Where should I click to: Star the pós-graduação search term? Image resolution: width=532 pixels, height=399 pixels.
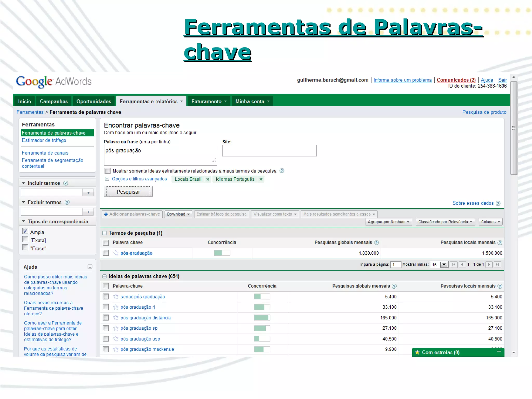click(116, 253)
